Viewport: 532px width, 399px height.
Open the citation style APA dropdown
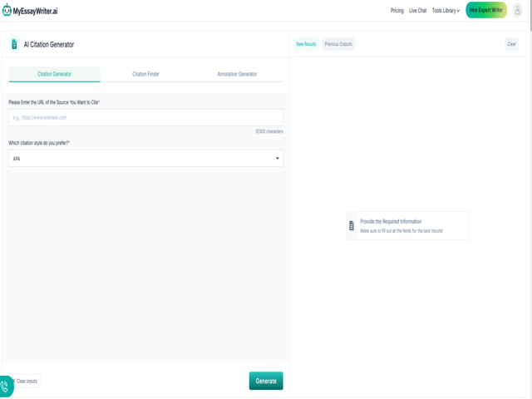pos(145,158)
